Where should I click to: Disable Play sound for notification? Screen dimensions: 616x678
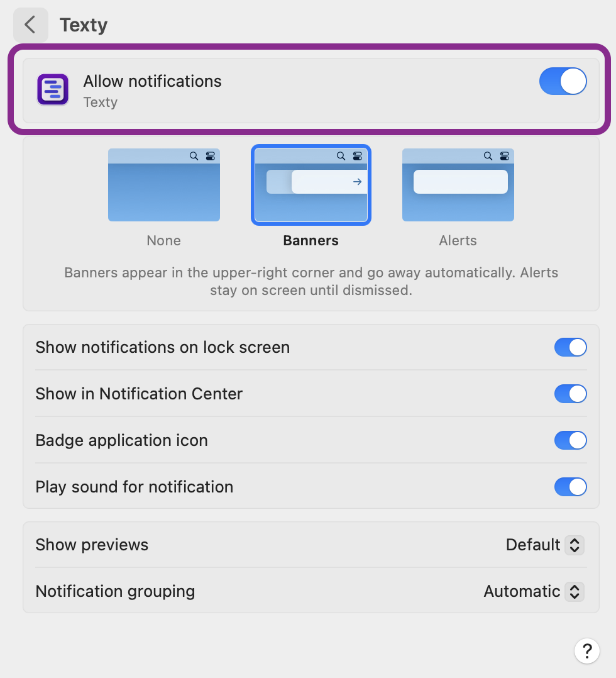click(x=570, y=487)
